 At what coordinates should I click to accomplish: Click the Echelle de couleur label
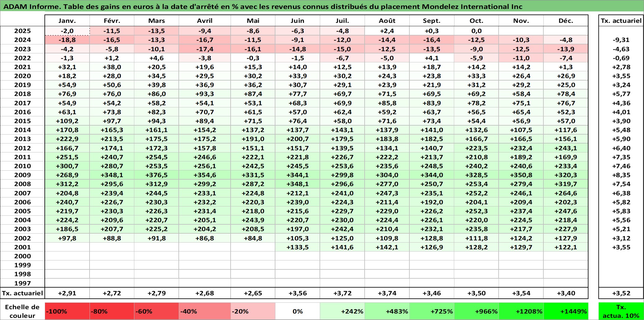click(23, 311)
